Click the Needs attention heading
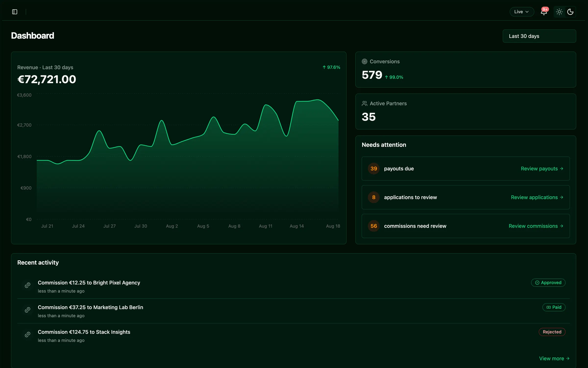This screenshot has height=368, width=588. [384, 145]
